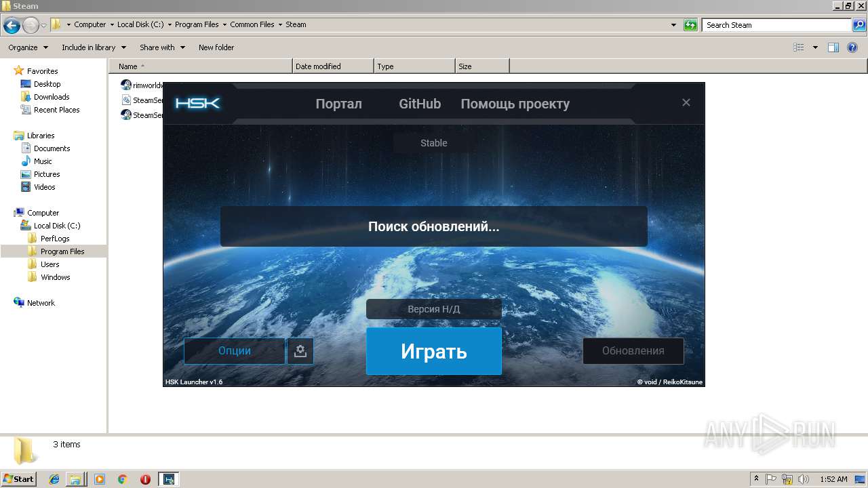
Task: Open Opera from the taskbar
Action: click(x=145, y=479)
